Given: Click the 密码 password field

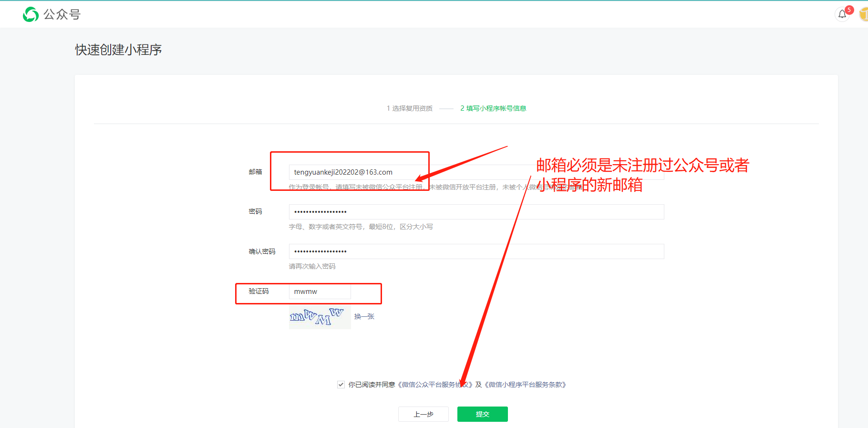Looking at the screenshot, I should [x=476, y=212].
